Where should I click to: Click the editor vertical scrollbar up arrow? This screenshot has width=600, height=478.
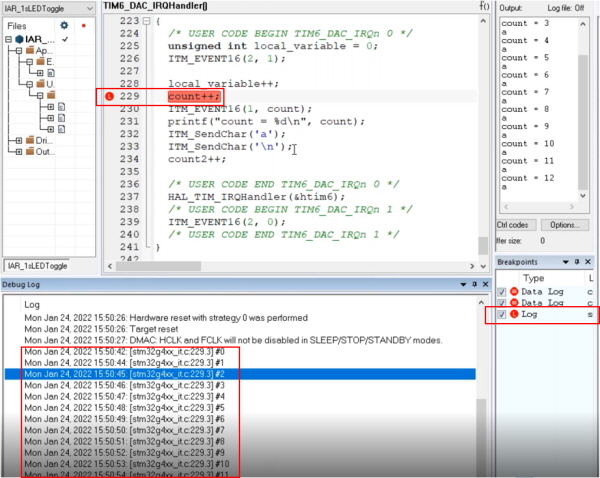(483, 21)
